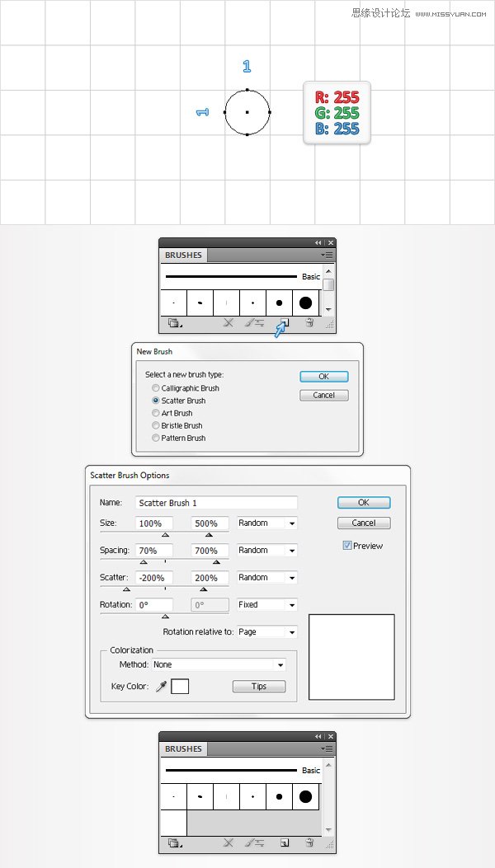
Task: Click Options of Selected Object icon, upper Brushes panel
Action: (x=254, y=323)
